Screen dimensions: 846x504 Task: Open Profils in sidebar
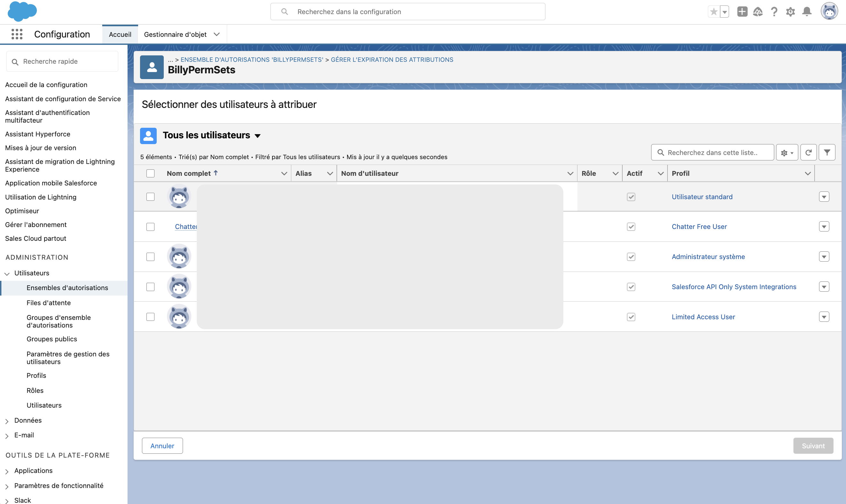pyautogui.click(x=36, y=375)
